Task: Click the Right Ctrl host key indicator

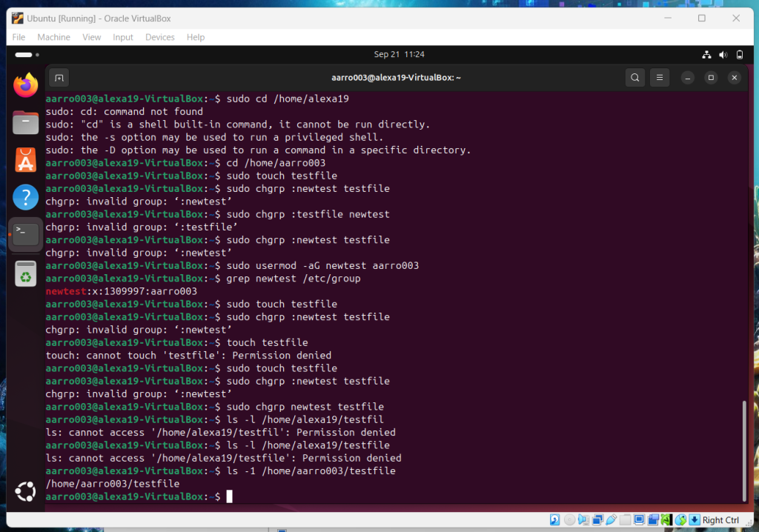Action: click(x=720, y=520)
